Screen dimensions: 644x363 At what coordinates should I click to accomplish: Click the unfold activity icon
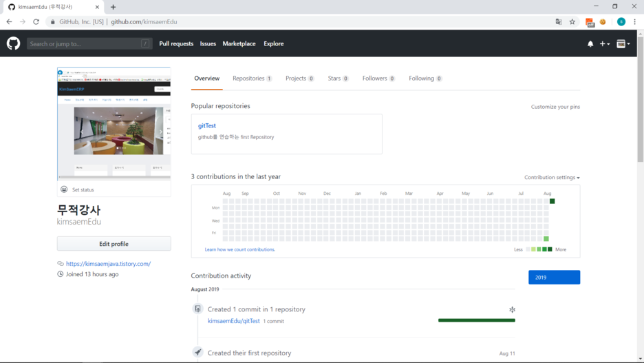[512, 309]
